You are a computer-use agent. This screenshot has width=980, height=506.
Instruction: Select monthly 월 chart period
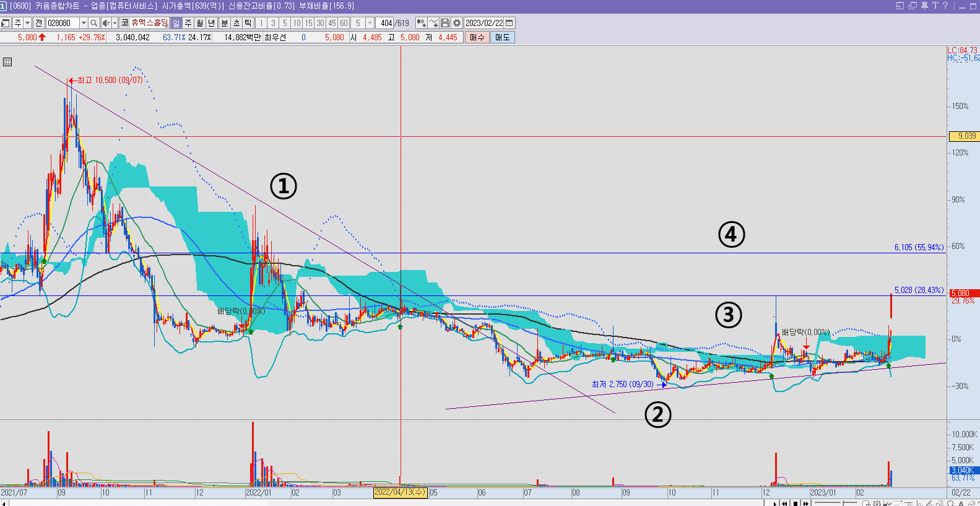point(199,23)
